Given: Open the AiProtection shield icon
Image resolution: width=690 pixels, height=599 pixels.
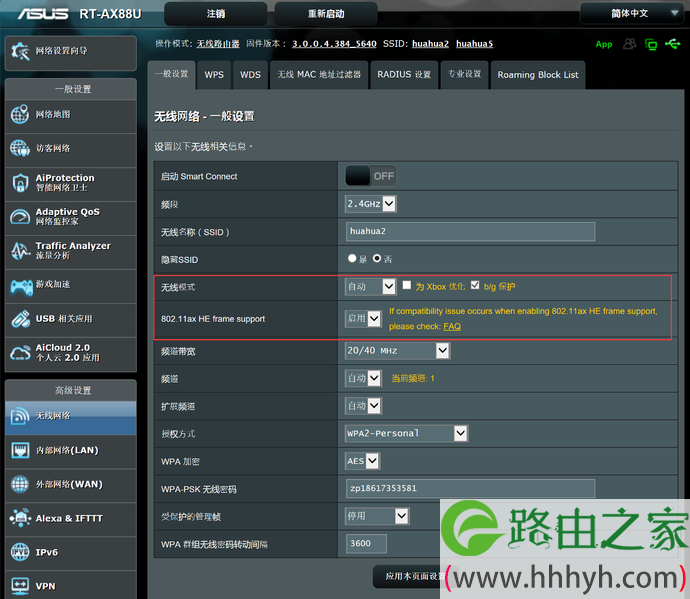Looking at the screenshot, I should (20, 183).
